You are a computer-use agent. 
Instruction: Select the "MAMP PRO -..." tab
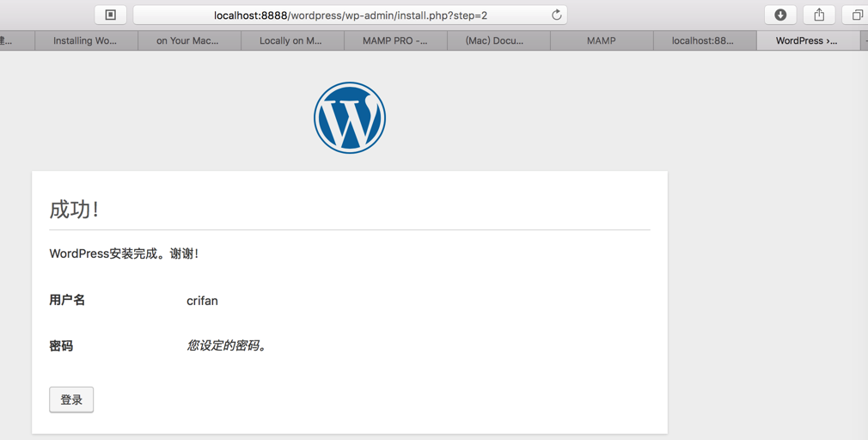395,40
